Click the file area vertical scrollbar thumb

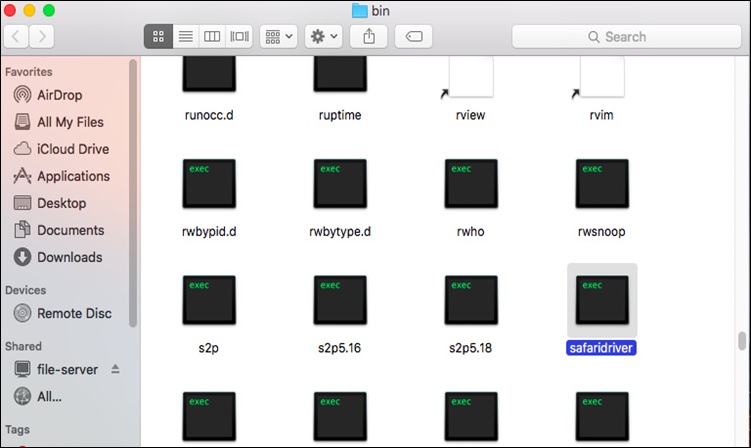(742, 341)
